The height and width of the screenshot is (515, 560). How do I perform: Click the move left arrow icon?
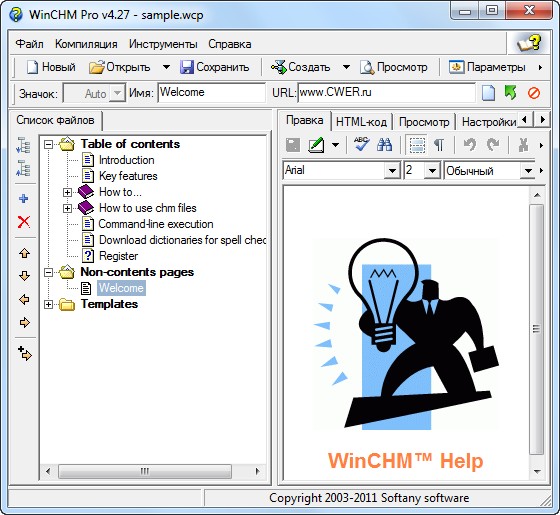(24, 299)
